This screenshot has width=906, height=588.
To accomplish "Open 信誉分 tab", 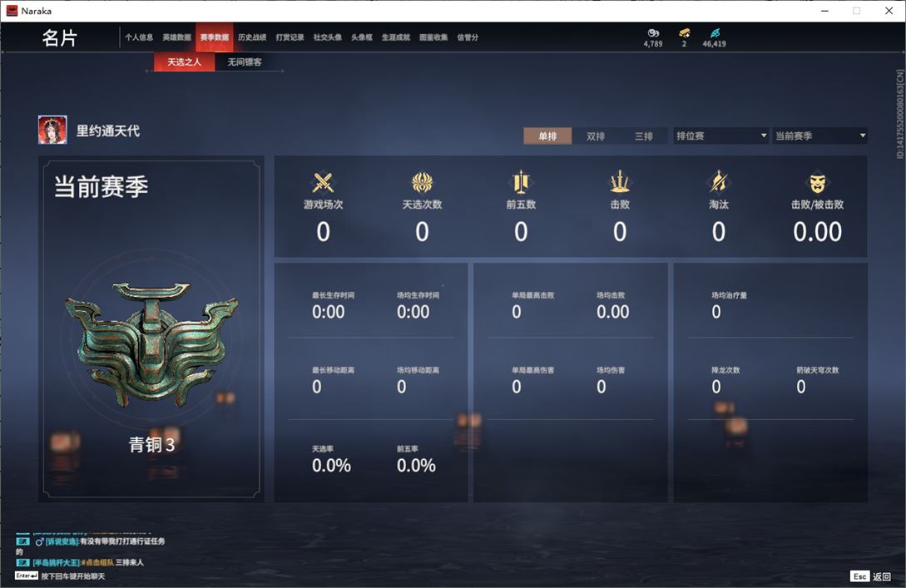I will tap(468, 37).
